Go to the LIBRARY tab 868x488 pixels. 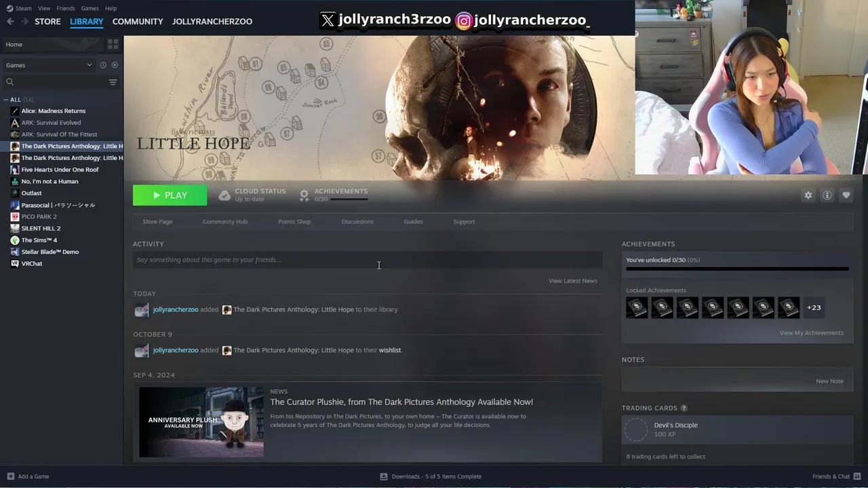[x=87, y=22]
